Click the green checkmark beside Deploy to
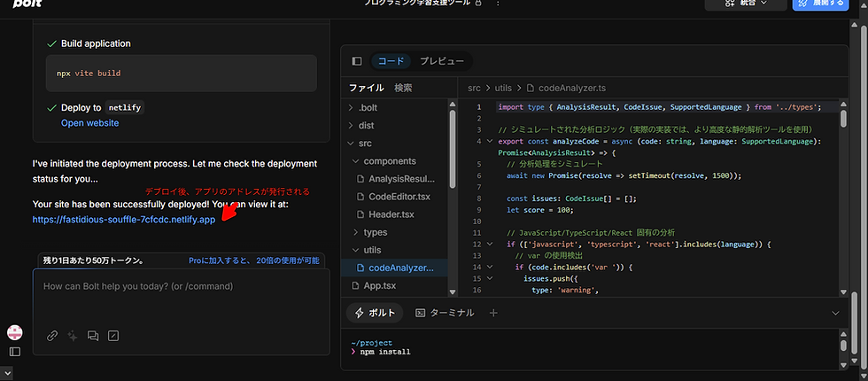The height and width of the screenshot is (381, 868). pos(52,108)
